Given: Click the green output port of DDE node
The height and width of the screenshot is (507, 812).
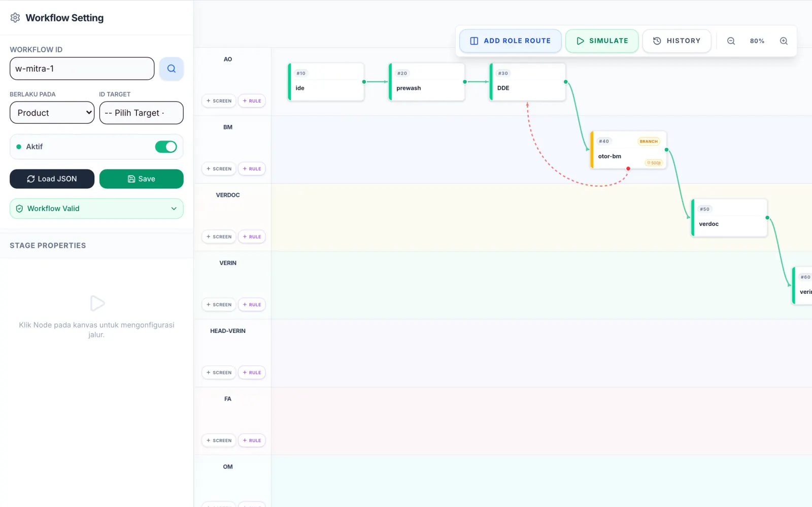Looking at the screenshot, I should pyautogui.click(x=566, y=82).
